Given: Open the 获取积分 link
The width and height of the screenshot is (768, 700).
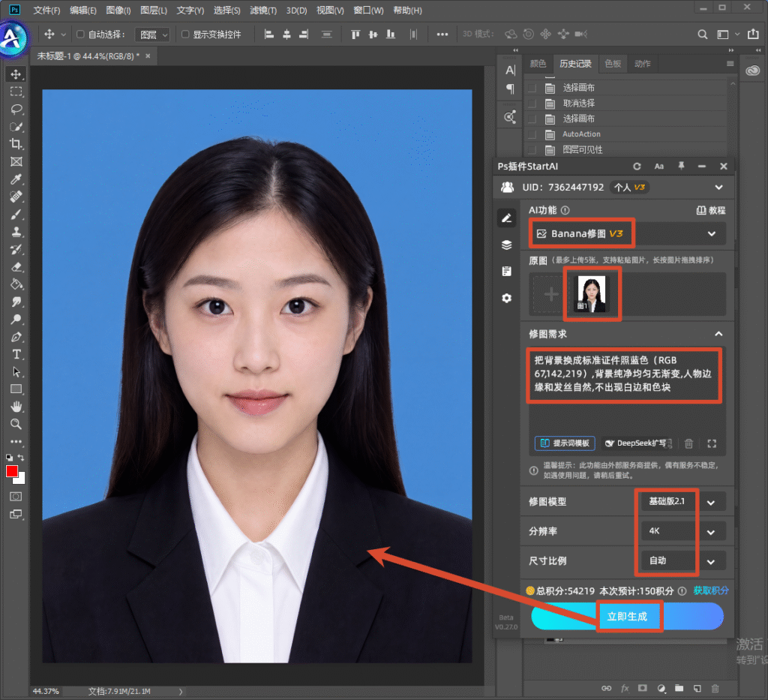Looking at the screenshot, I should pos(711,590).
